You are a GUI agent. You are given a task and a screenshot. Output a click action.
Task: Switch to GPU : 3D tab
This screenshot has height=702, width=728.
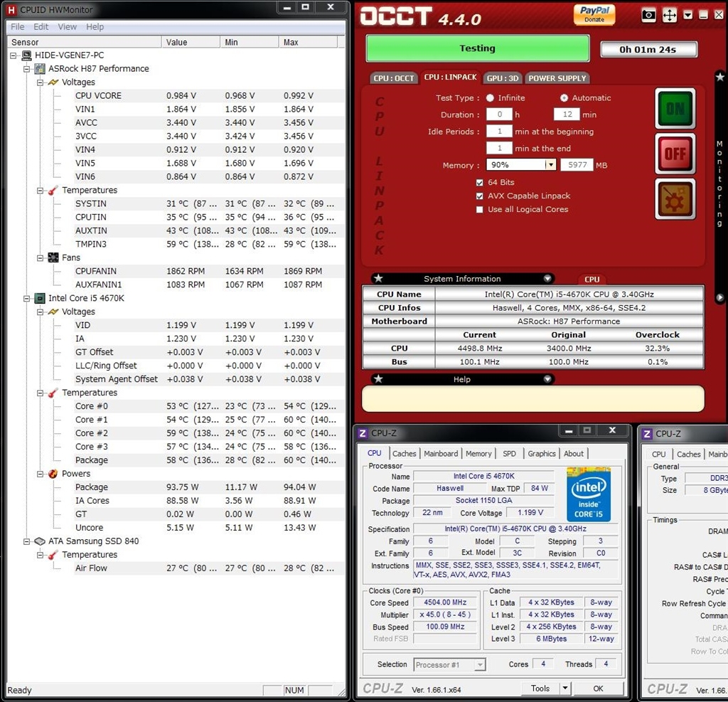point(503,78)
